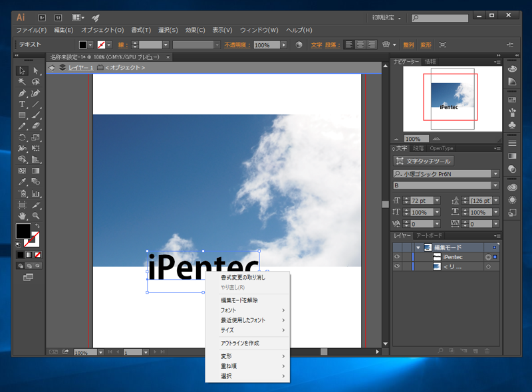532x392 pixels.
Task: Select the Selection tool arrow
Action: (x=22, y=70)
